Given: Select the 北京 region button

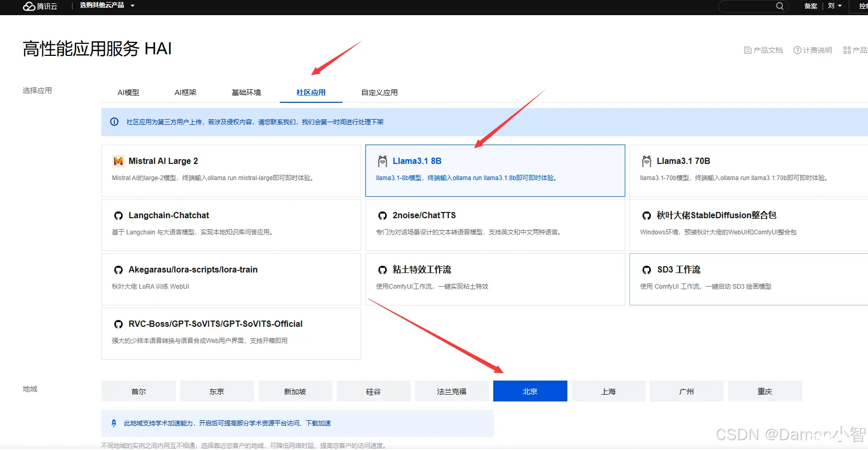Looking at the screenshot, I should [530, 391].
